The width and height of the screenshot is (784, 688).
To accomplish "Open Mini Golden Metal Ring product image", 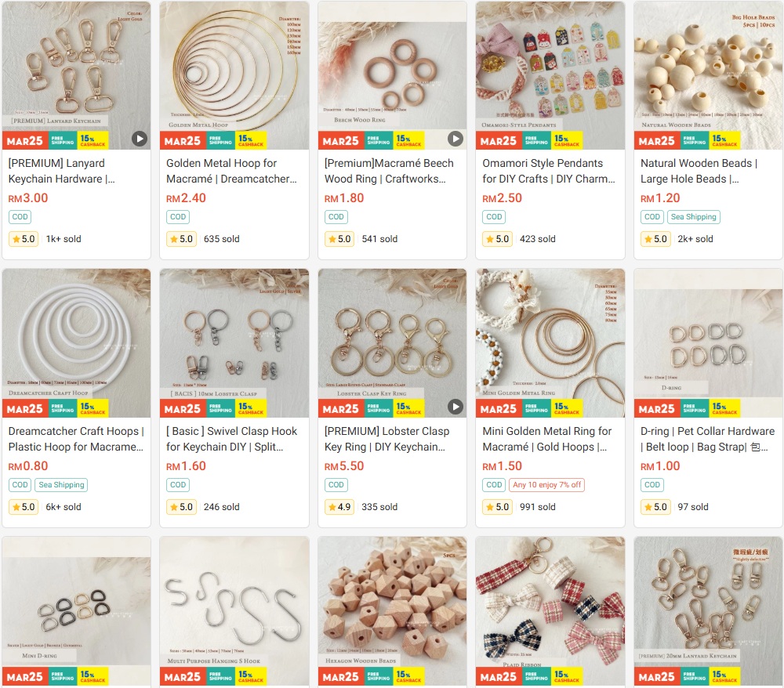I will pyautogui.click(x=550, y=342).
